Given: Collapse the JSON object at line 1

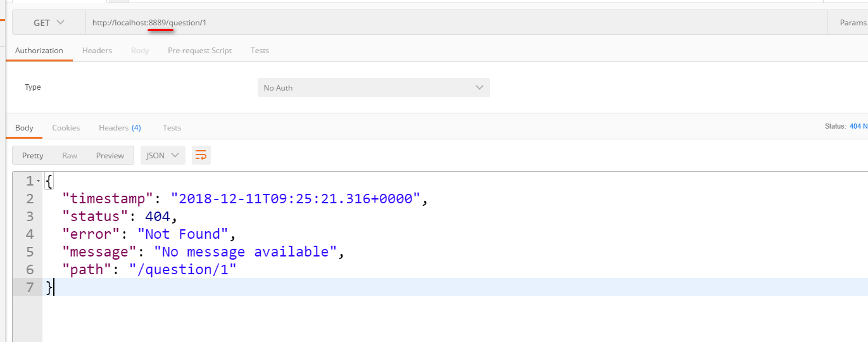Looking at the screenshot, I should (39, 182).
